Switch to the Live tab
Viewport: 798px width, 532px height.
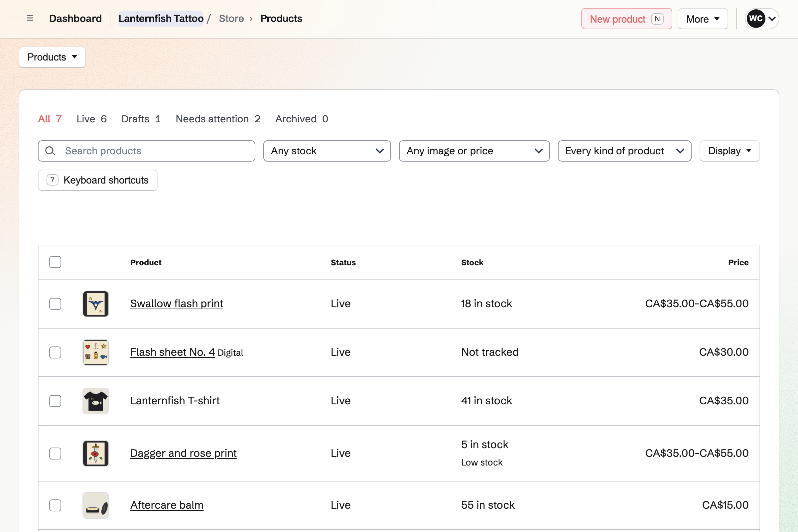pyautogui.click(x=92, y=119)
